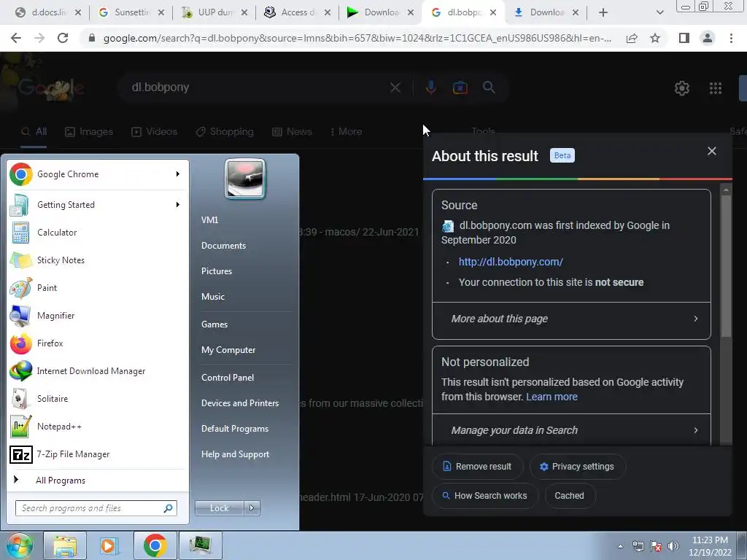
Task: Click the Learn more link
Action: coord(551,397)
